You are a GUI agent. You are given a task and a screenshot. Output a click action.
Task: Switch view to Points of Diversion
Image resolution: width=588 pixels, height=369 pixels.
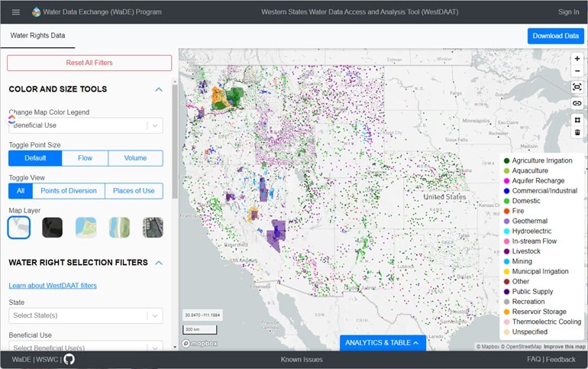click(69, 191)
